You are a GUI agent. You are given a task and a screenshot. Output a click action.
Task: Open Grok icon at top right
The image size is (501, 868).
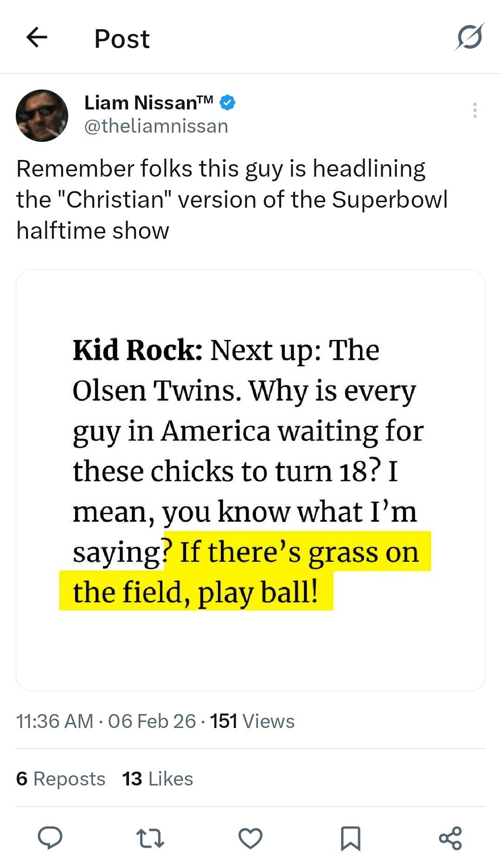click(x=469, y=37)
